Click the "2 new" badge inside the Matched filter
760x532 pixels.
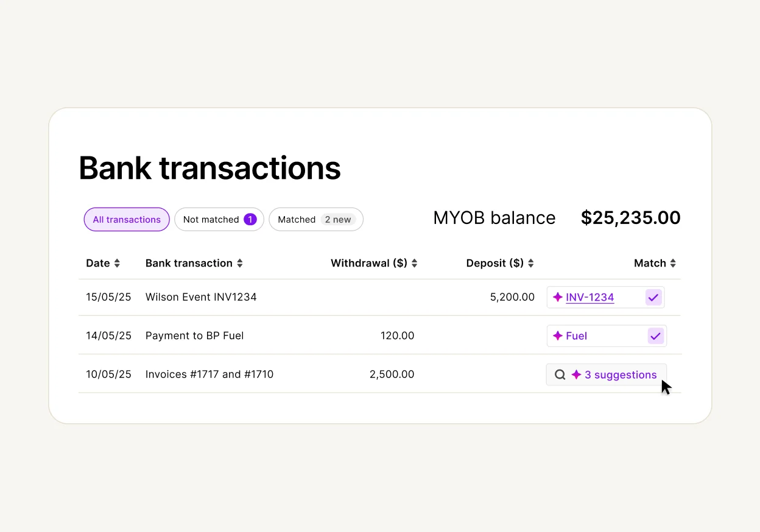(339, 219)
